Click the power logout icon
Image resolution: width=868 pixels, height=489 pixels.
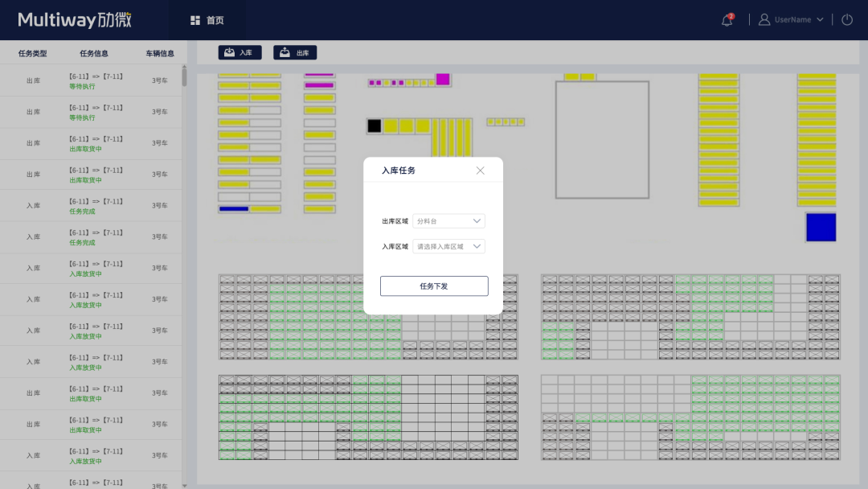(x=847, y=20)
